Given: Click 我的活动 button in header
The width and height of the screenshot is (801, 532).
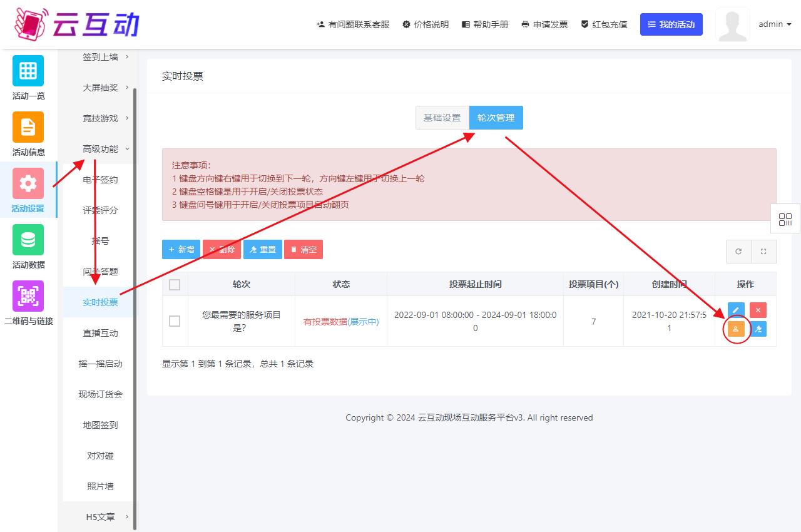Looking at the screenshot, I should click(671, 24).
